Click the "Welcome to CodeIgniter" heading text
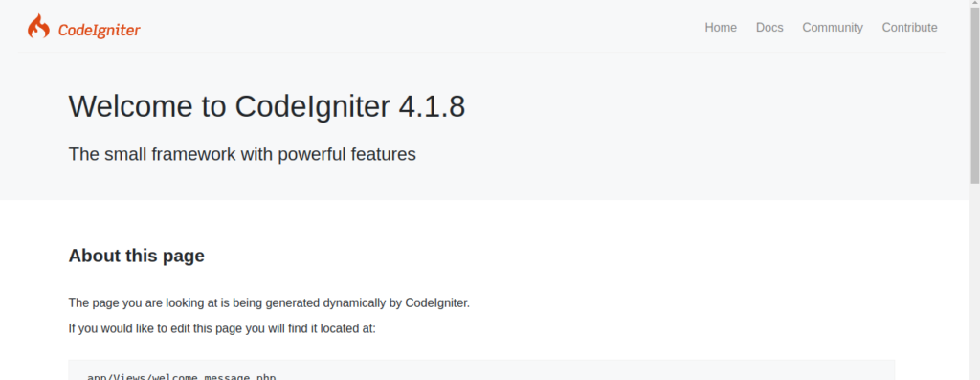Viewport: 980px width, 380px height. [x=230, y=106]
